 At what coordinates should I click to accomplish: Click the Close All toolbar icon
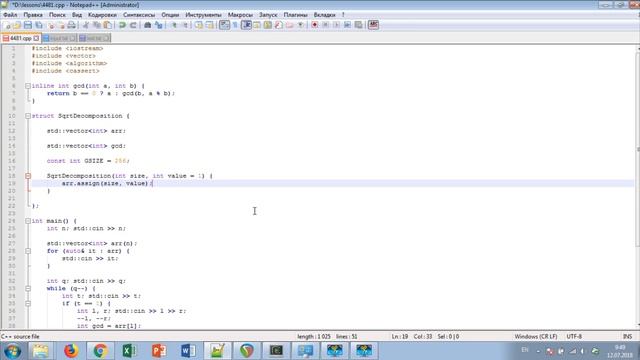click(x=62, y=25)
